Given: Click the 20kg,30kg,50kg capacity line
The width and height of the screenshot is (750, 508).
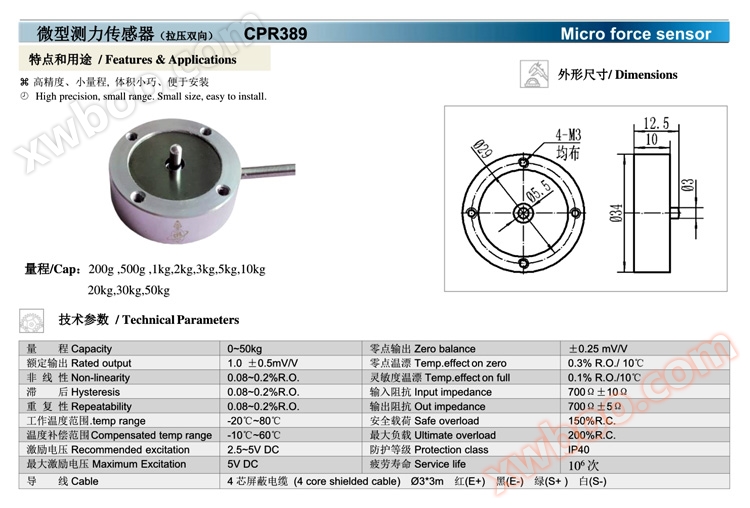Looking at the screenshot, I should 129,290.
